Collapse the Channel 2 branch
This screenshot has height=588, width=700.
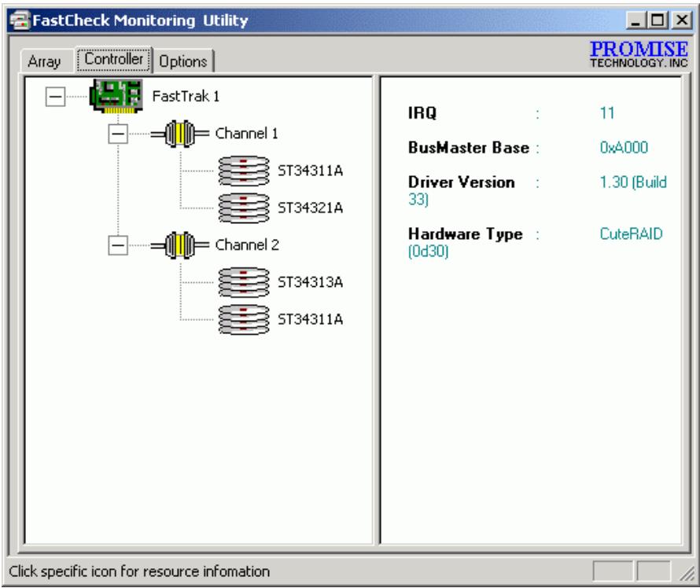[x=118, y=245]
